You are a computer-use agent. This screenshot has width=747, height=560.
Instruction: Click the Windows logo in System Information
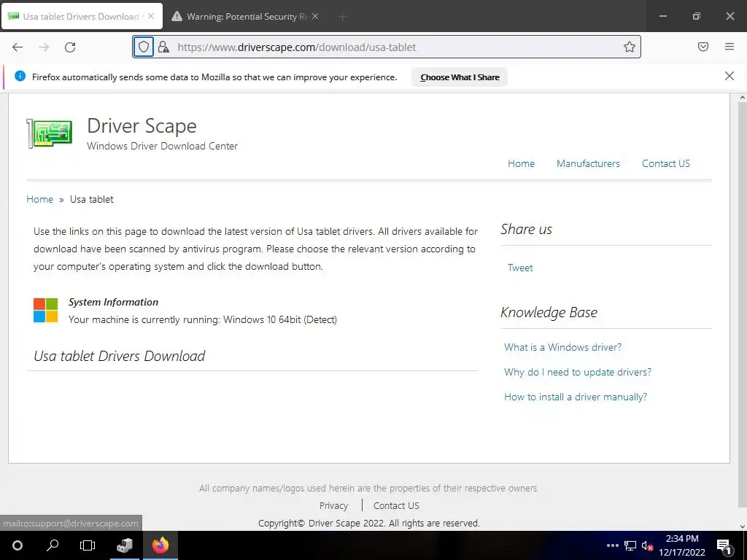tap(46, 311)
